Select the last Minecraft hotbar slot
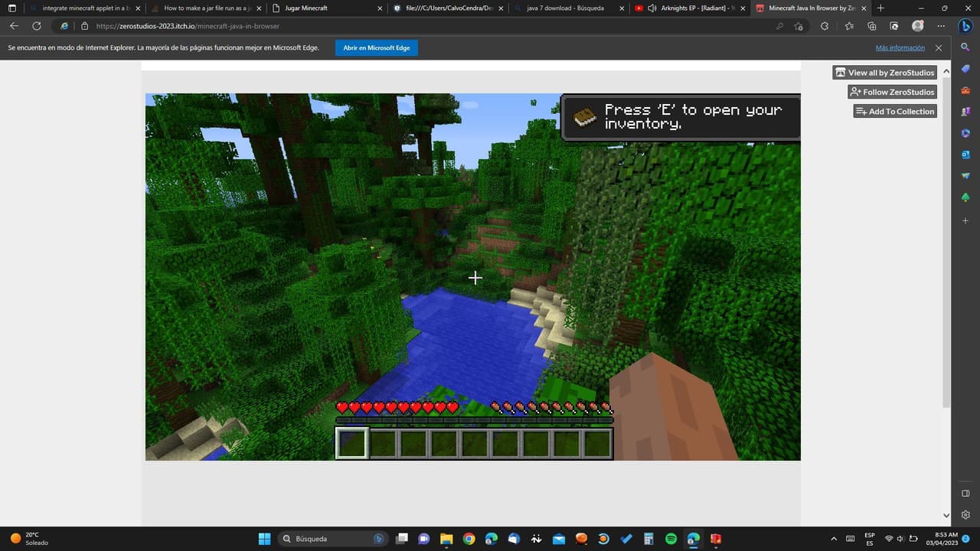980x551 pixels. [x=597, y=443]
